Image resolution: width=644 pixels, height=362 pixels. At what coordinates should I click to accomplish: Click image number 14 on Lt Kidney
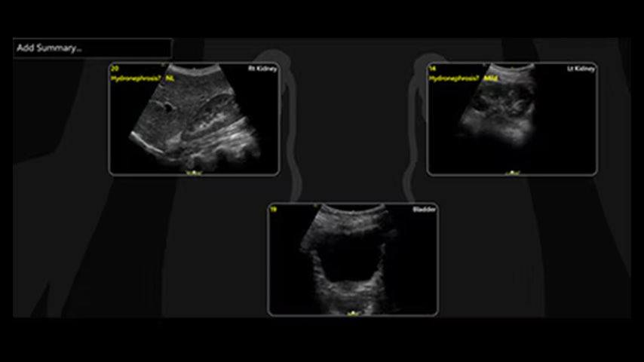point(432,69)
